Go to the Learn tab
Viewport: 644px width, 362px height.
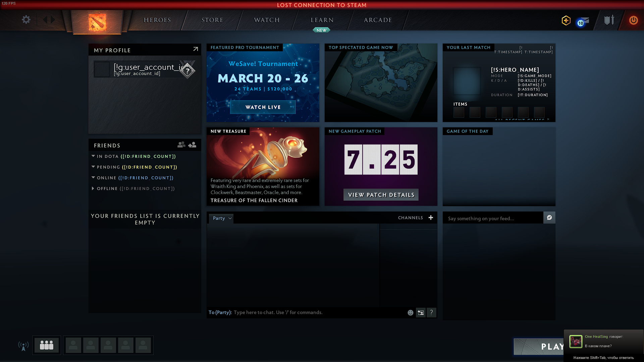click(x=322, y=20)
